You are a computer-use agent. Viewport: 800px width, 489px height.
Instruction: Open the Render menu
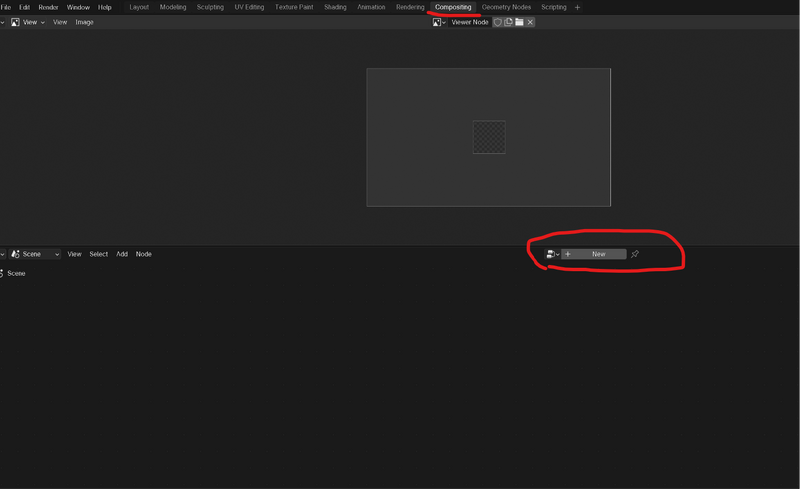tap(48, 7)
